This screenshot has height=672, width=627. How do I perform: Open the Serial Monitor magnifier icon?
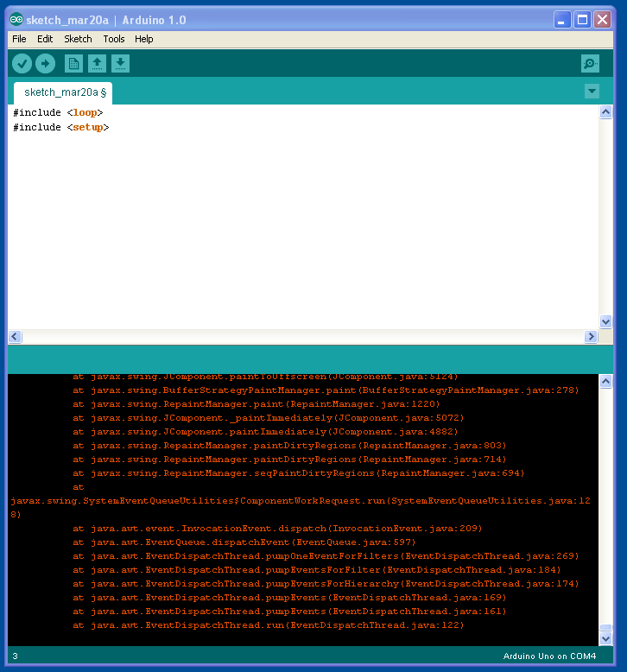(590, 63)
